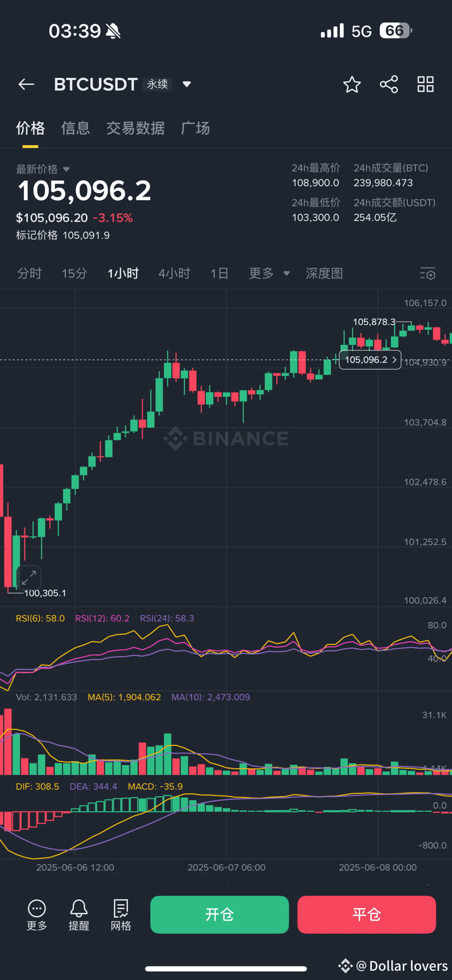The image size is (452, 980).
Task: Tap the 永续 perpetual label
Action: click(x=157, y=84)
